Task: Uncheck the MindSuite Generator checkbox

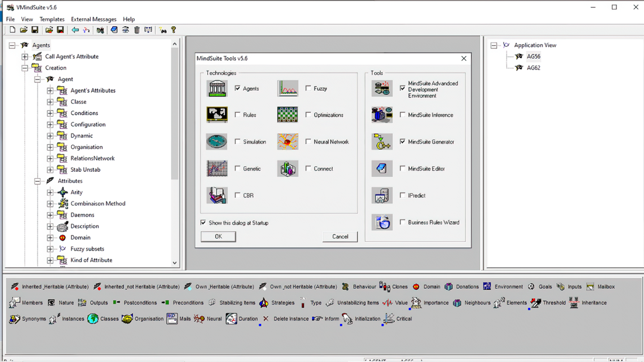Action: click(403, 142)
